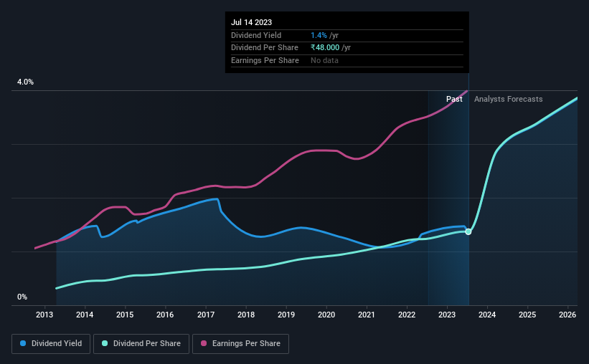Click the blue Dividend Yield legend dot
This screenshot has width=589, height=364.
pos(23,343)
